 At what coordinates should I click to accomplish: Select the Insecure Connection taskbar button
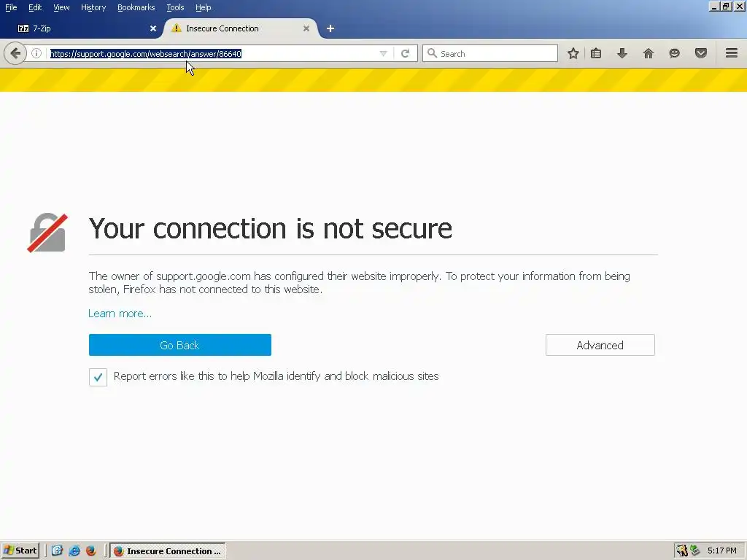(x=168, y=551)
